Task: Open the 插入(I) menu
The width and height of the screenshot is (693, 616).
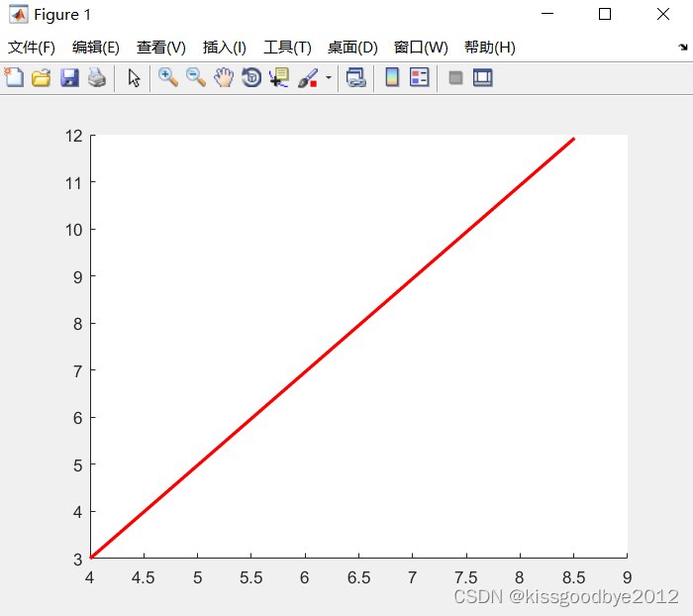Action: pos(225,48)
